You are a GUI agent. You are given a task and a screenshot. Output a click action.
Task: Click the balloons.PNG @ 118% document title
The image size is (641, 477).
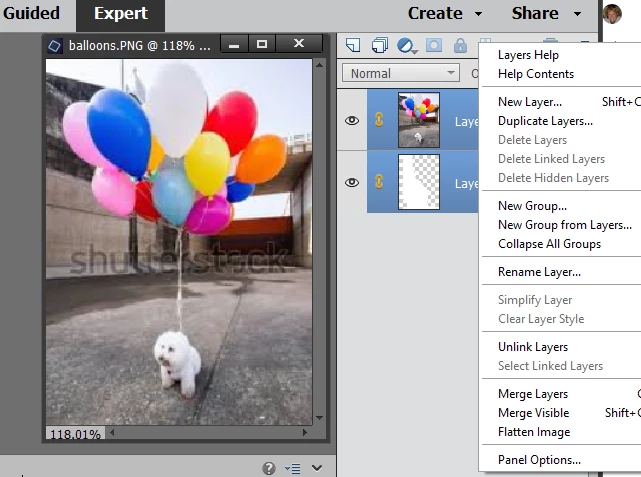[x=139, y=46]
